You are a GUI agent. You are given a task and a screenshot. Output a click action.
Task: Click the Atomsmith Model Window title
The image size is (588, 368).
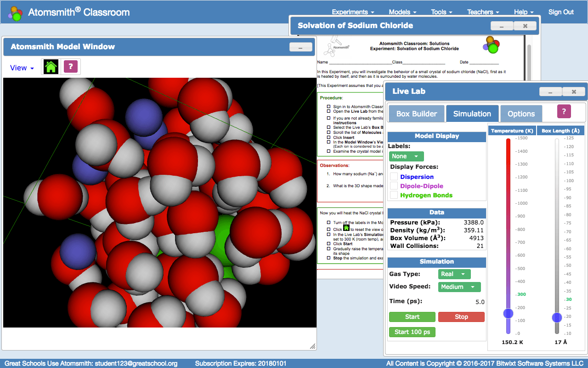(63, 47)
